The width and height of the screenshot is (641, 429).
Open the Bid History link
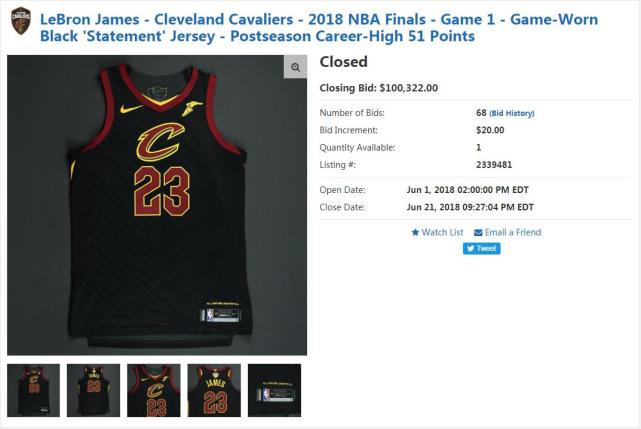click(x=512, y=113)
